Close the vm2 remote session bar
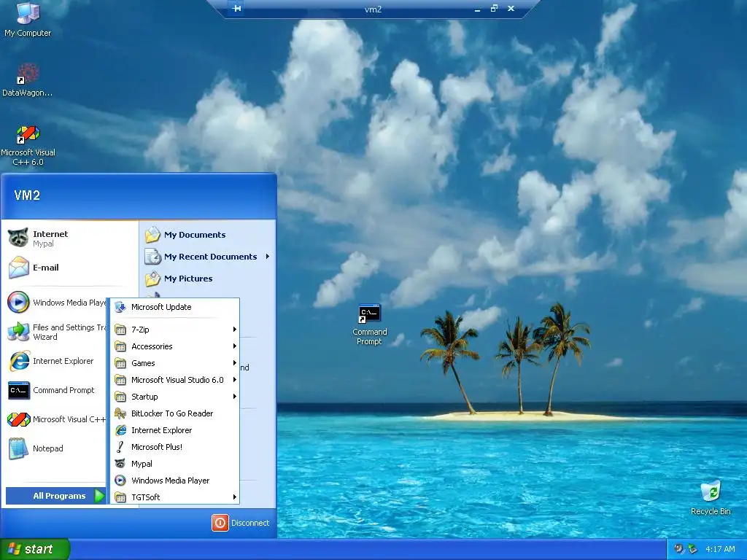 [x=511, y=8]
